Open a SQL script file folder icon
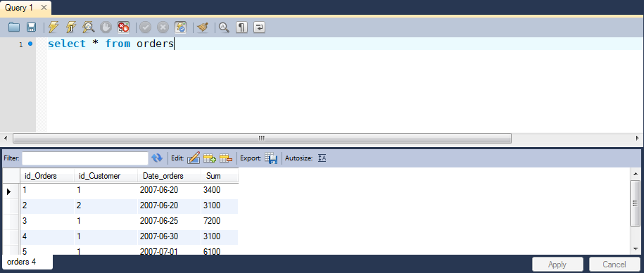Screen dimensions: 644x273 pos(14,27)
